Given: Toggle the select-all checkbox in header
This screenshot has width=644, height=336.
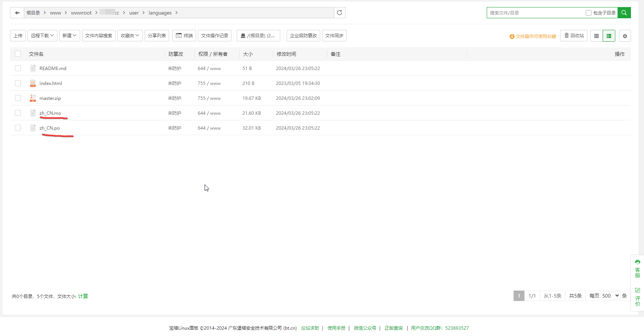Looking at the screenshot, I should pyautogui.click(x=18, y=54).
